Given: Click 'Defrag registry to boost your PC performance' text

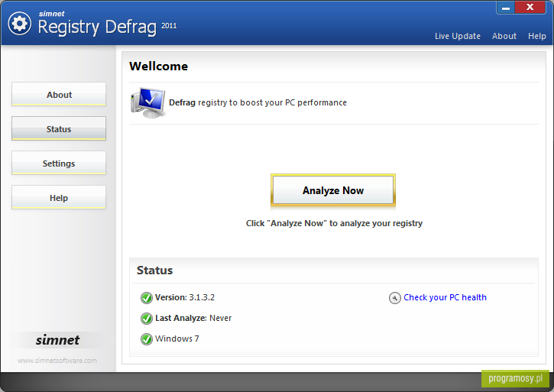Looking at the screenshot, I should [x=258, y=102].
